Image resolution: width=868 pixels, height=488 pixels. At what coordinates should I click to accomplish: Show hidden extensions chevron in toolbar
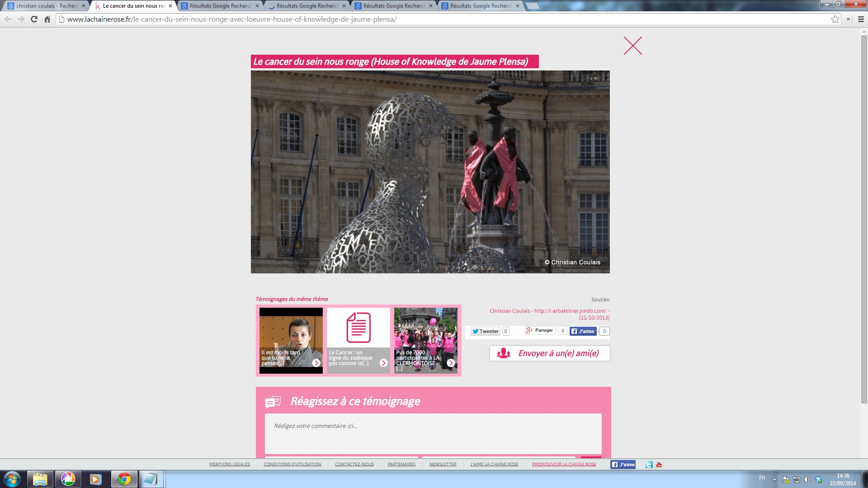848,19
